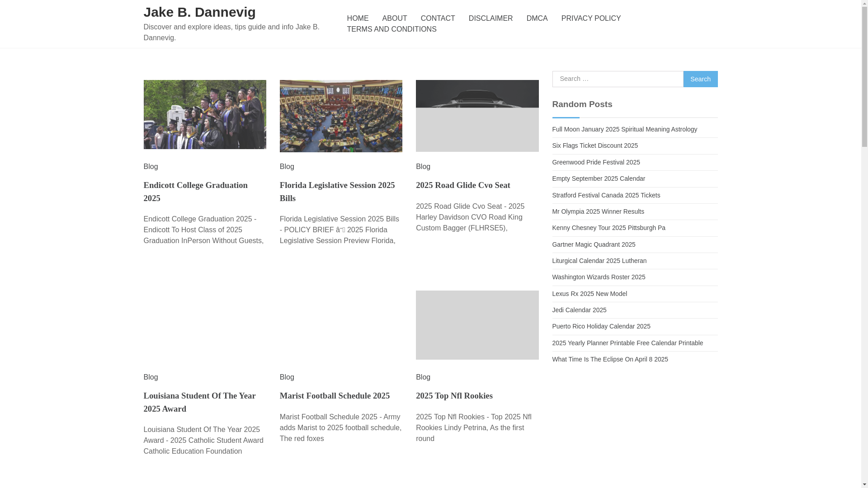
Task: Open What Time Is The Eclipse link
Action: (x=610, y=359)
